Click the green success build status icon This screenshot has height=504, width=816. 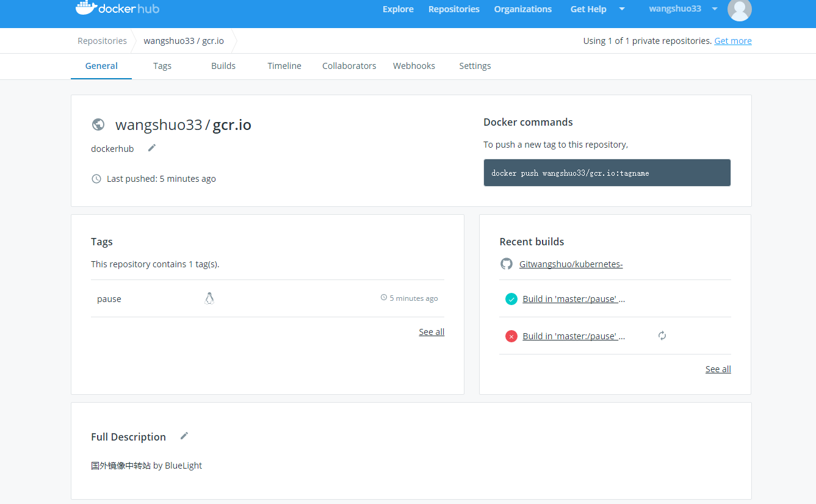[x=511, y=299]
